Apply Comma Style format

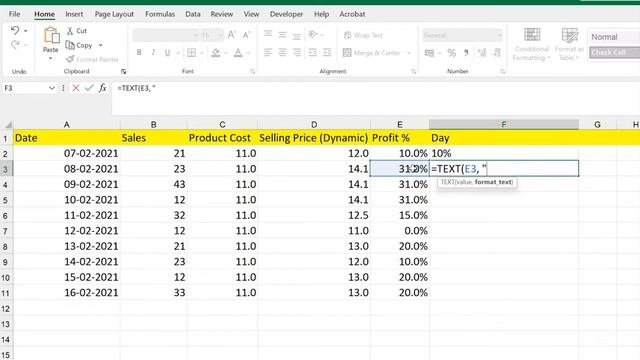(467, 53)
